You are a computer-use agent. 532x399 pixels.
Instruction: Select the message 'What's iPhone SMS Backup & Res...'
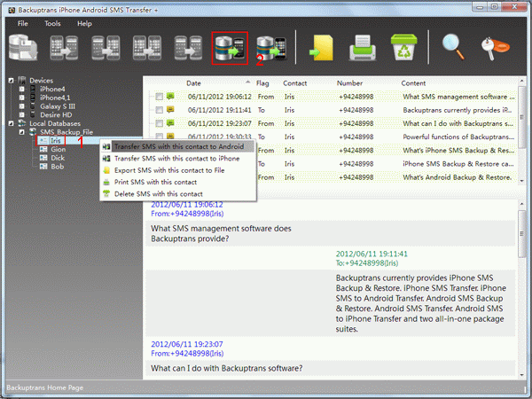point(458,151)
